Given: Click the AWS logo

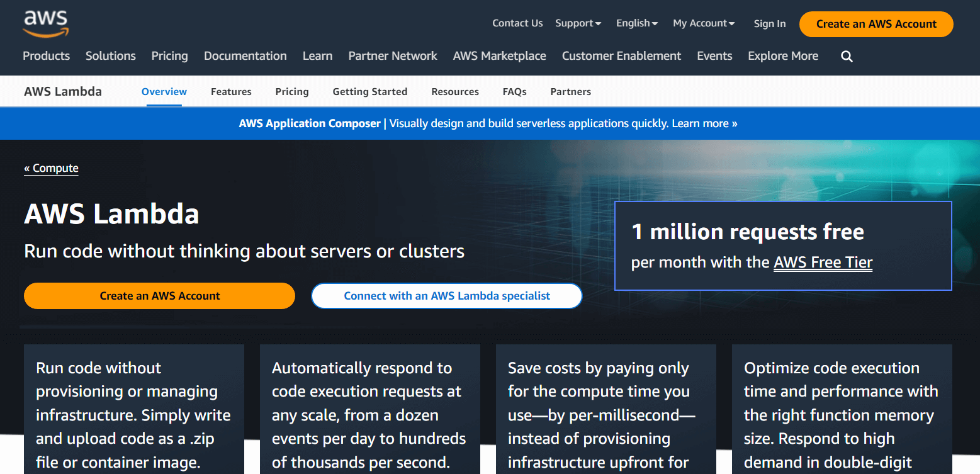Looking at the screenshot, I should point(44,23).
